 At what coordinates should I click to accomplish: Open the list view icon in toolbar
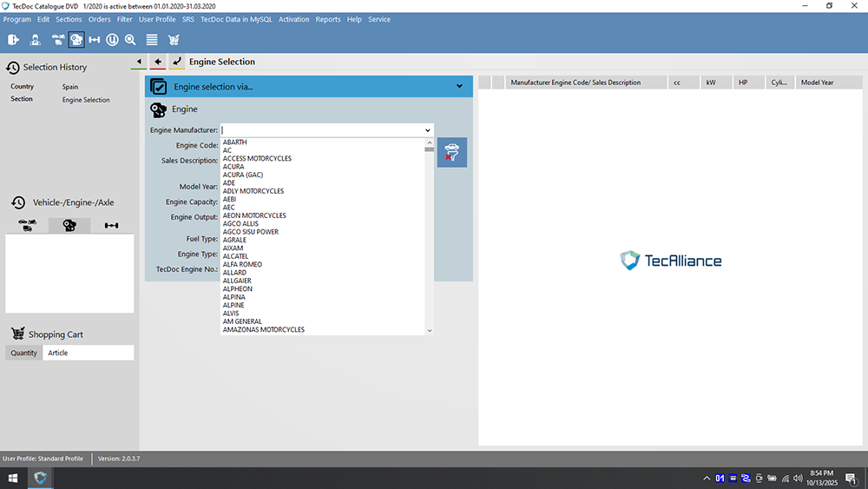pos(152,39)
